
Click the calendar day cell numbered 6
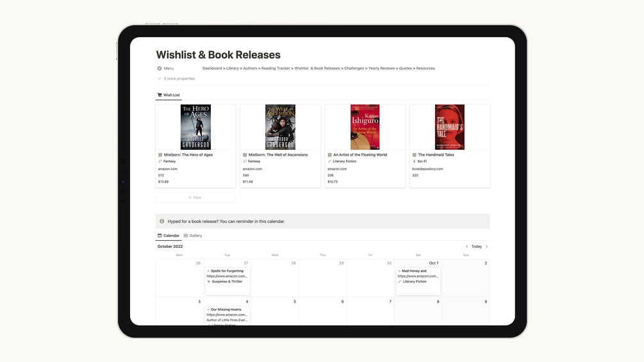tap(323, 312)
